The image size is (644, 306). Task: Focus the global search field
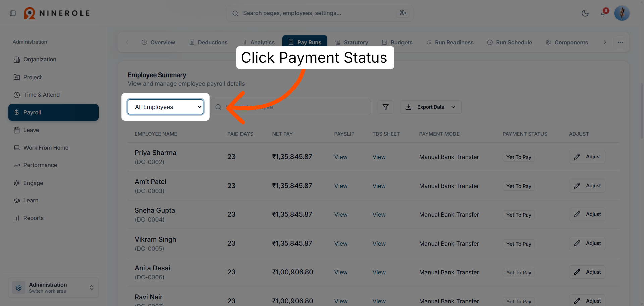pos(320,13)
